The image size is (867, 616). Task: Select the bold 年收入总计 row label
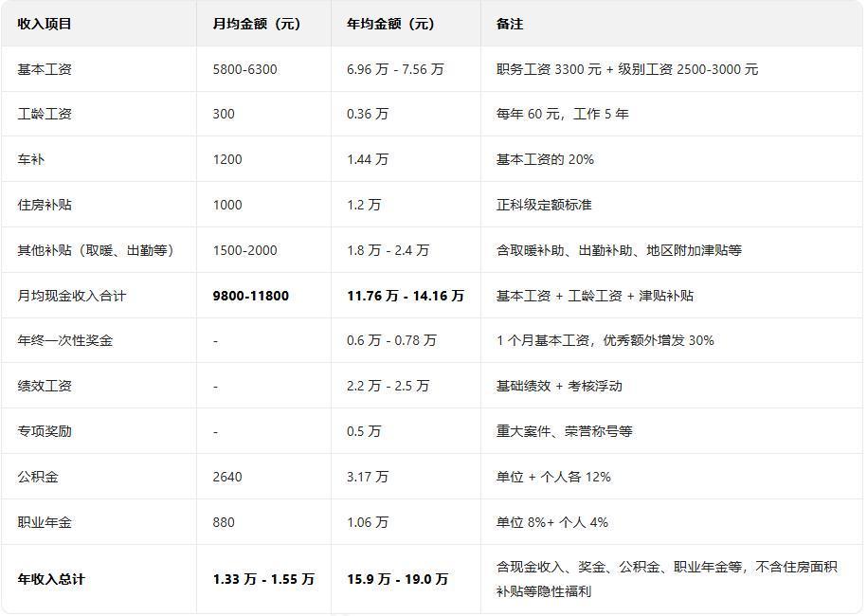(51, 579)
